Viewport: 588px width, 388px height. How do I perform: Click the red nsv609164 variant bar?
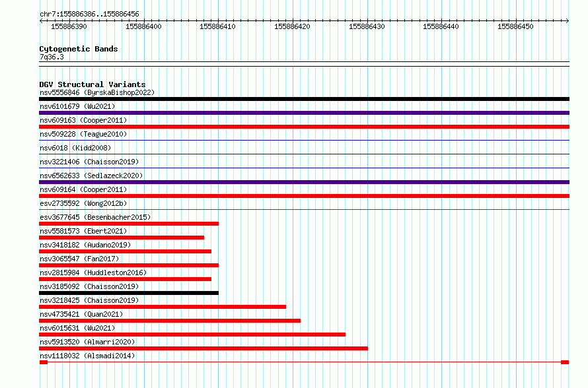304,196
